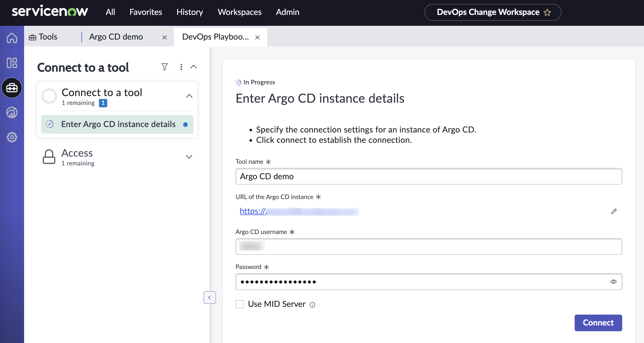Open the History menu
The height and width of the screenshot is (343, 644).
190,12
